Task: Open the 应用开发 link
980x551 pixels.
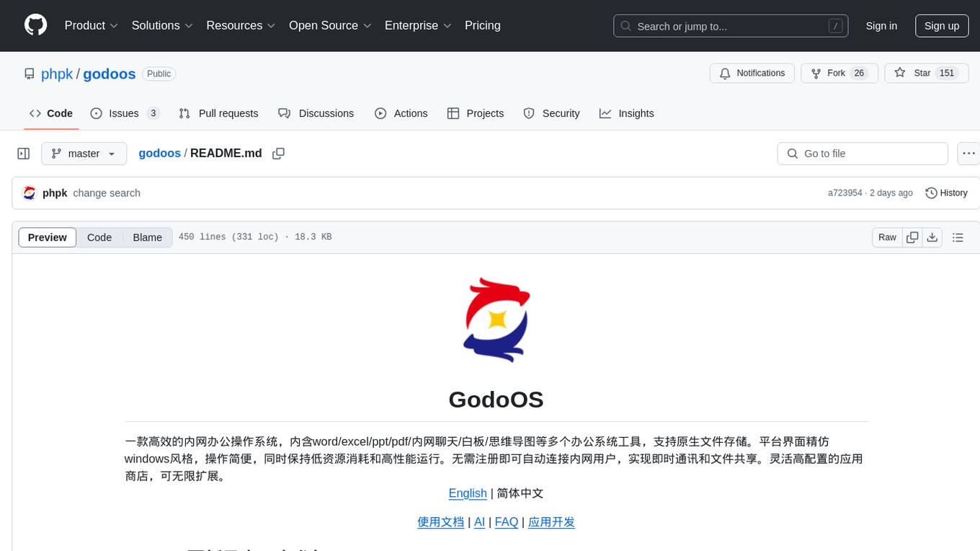Action: point(551,522)
